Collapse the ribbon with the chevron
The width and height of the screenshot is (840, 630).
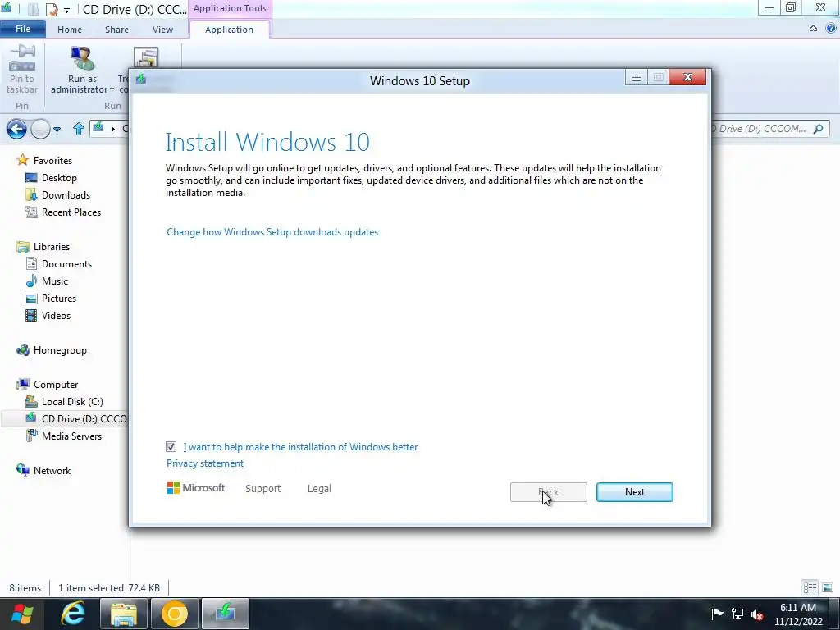coord(813,29)
